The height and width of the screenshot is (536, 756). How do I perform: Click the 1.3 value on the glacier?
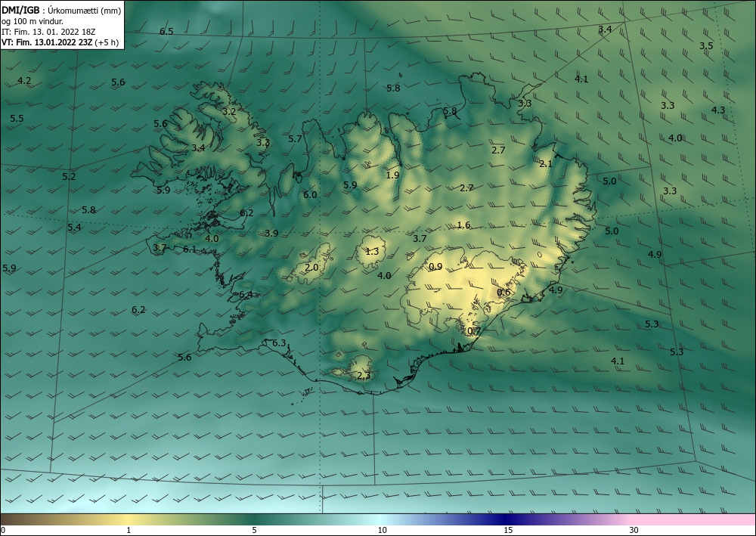(x=372, y=251)
